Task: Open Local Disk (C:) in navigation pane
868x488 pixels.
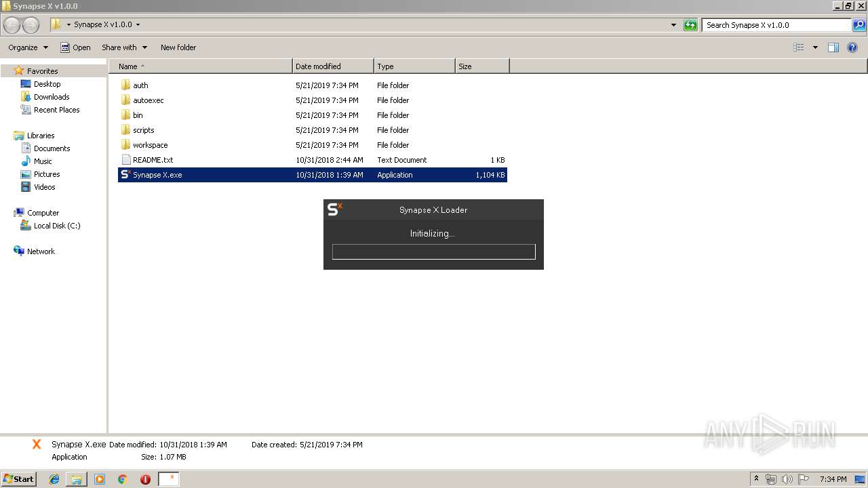Action: [x=57, y=226]
